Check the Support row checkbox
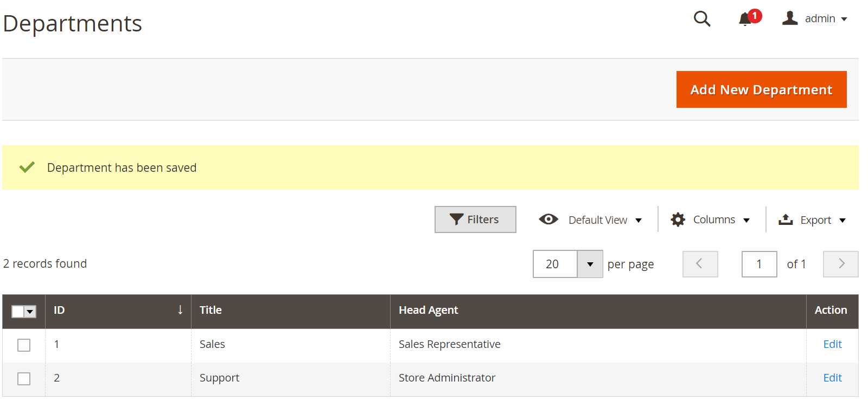The height and width of the screenshot is (407, 868). [x=24, y=379]
